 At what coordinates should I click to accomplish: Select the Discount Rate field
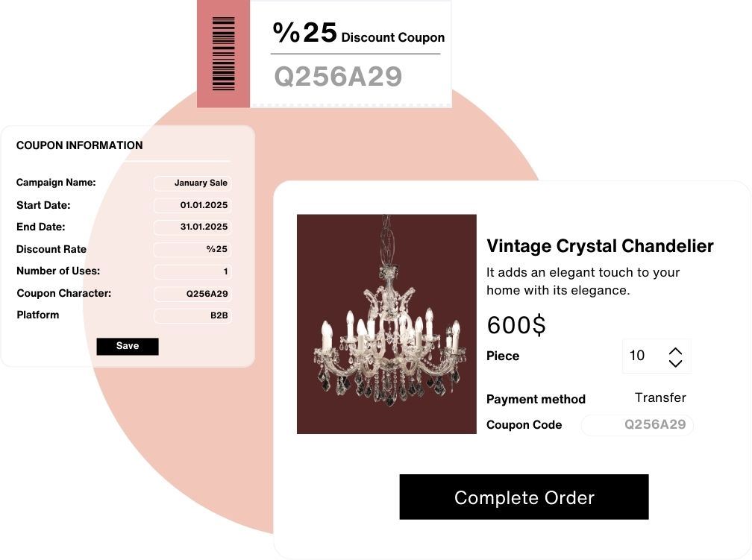pyautogui.click(x=192, y=250)
